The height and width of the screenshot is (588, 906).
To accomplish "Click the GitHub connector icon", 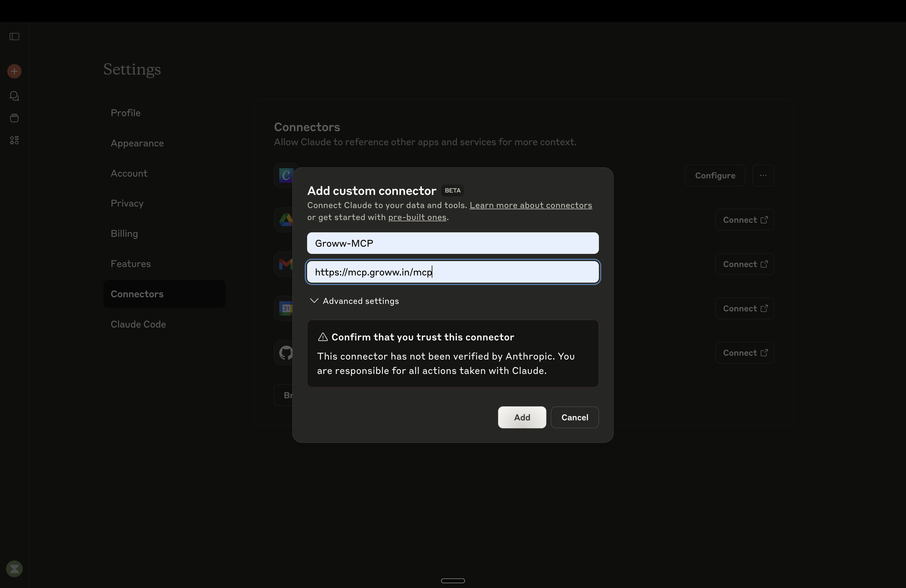I will 286,353.
